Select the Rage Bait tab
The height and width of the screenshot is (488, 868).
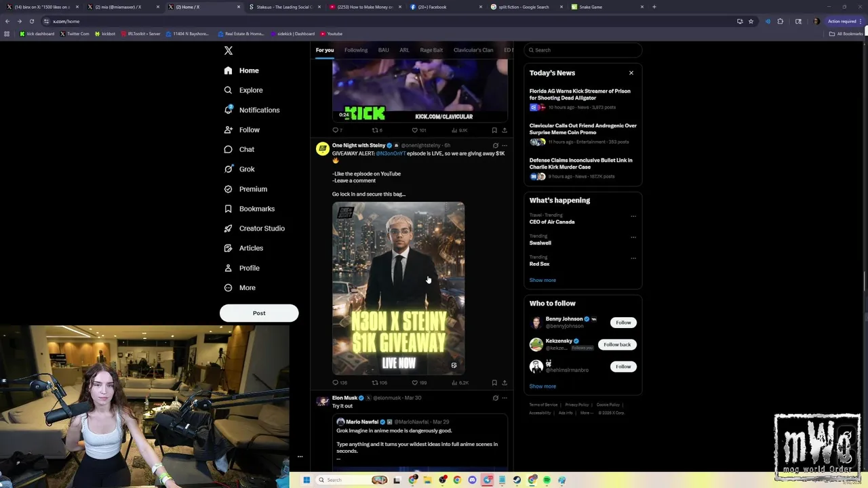(431, 50)
